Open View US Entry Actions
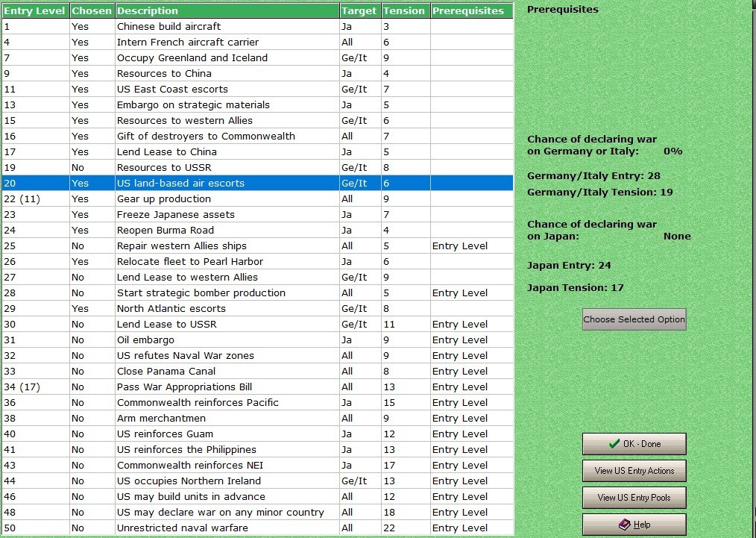The height and width of the screenshot is (538, 756). pyautogui.click(x=634, y=471)
